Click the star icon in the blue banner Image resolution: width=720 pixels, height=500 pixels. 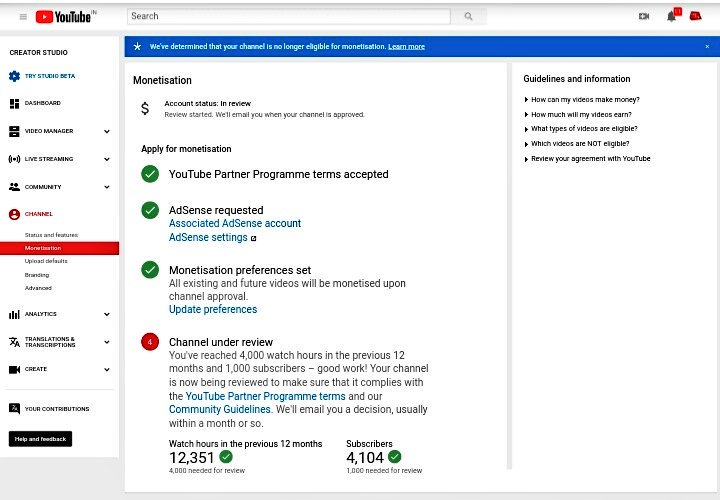tap(137, 46)
